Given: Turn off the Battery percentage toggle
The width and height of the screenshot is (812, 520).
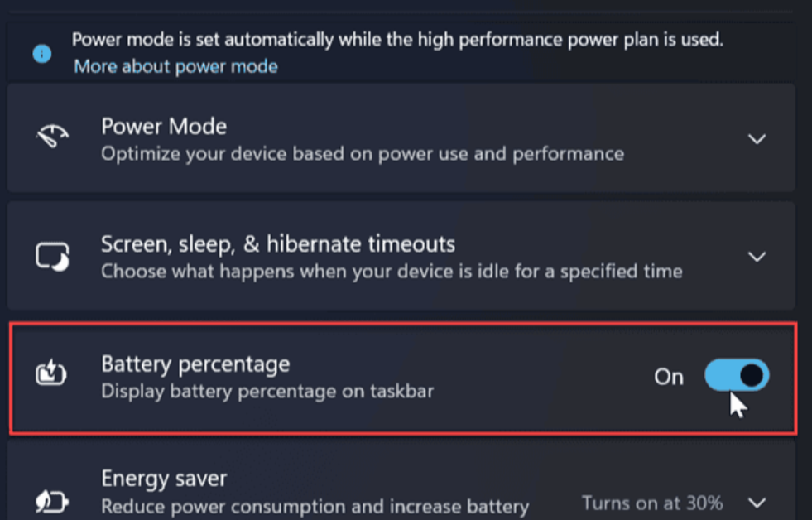Looking at the screenshot, I should (x=737, y=375).
